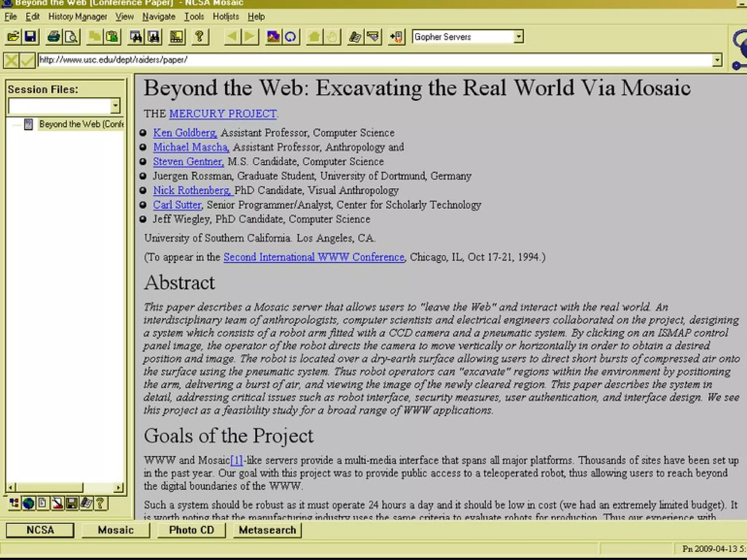Click the Print toolbar icon
The image size is (747, 560).
pos(54,36)
